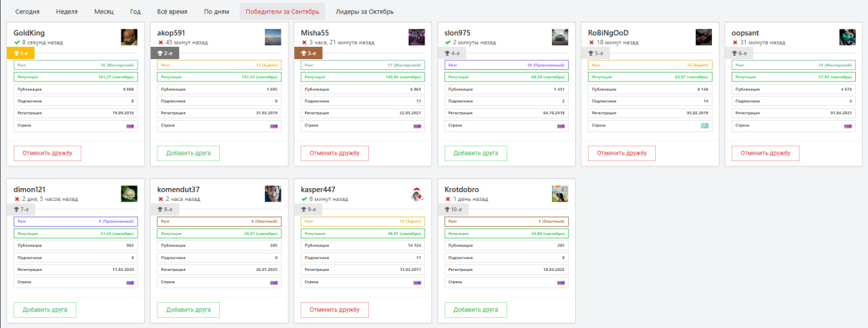Click the 2nd place trophy badge
This screenshot has height=328, width=868.
[x=164, y=53]
